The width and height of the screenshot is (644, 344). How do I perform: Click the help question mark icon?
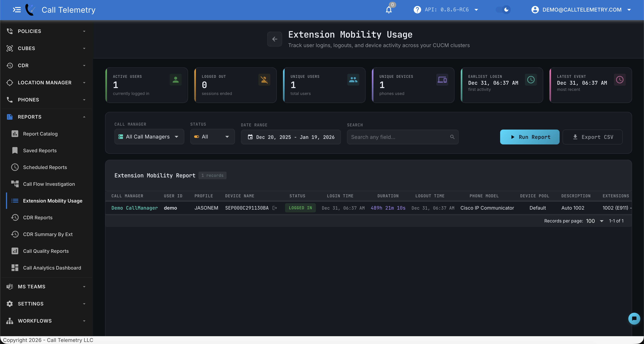click(x=417, y=10)
